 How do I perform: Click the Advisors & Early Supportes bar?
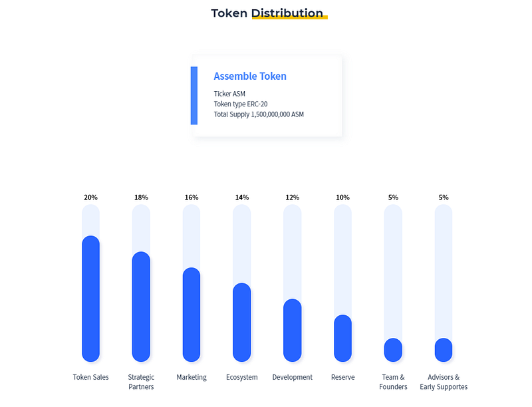[444, 350]
